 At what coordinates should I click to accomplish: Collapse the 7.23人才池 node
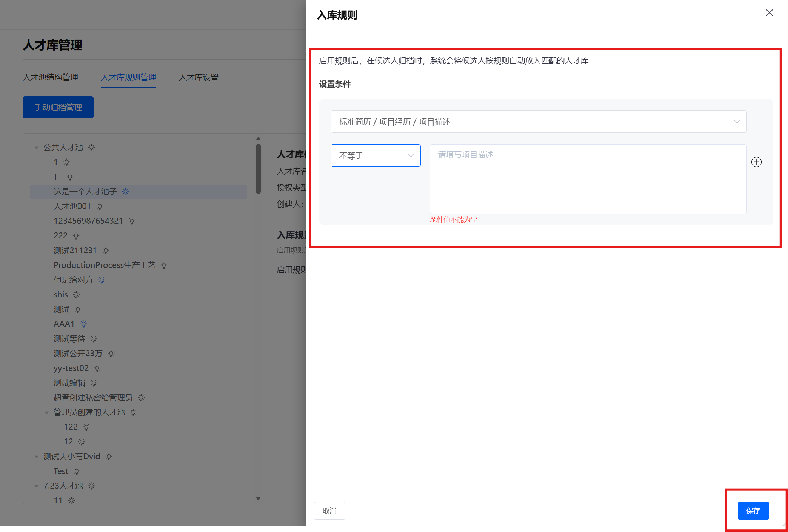pyautogui.click(x=36, y=486)
